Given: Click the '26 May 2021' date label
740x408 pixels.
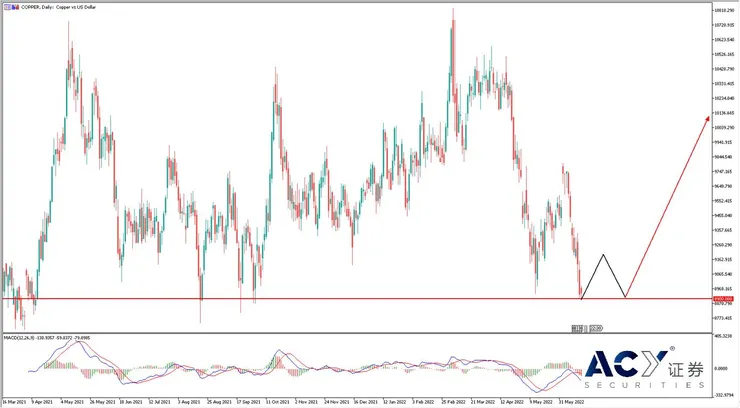Looking at the screenshot, I should pos(102,402).
